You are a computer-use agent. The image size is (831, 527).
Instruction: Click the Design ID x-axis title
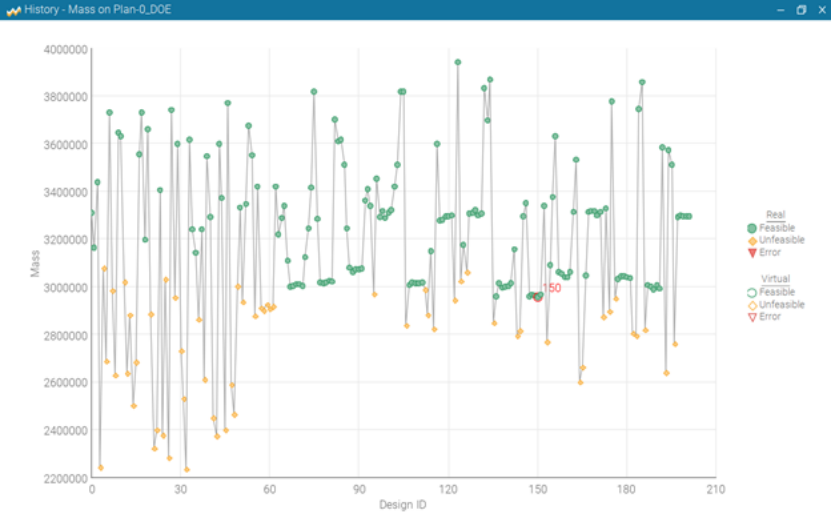[x=403, y=505]
